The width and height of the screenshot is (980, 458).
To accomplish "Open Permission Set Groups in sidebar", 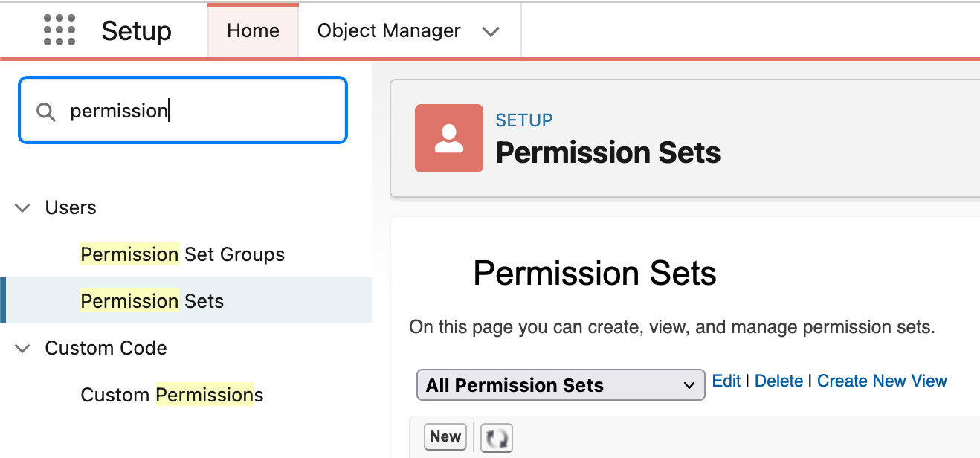I will tap(183, 254).
